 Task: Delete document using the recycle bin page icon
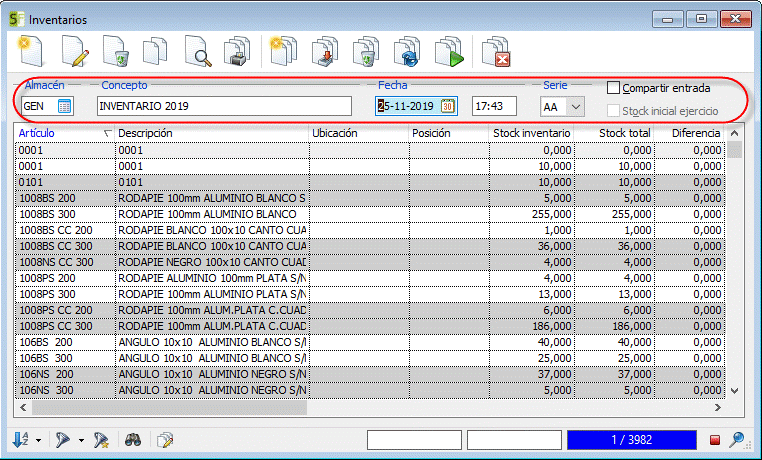click(x=116, y=51)
